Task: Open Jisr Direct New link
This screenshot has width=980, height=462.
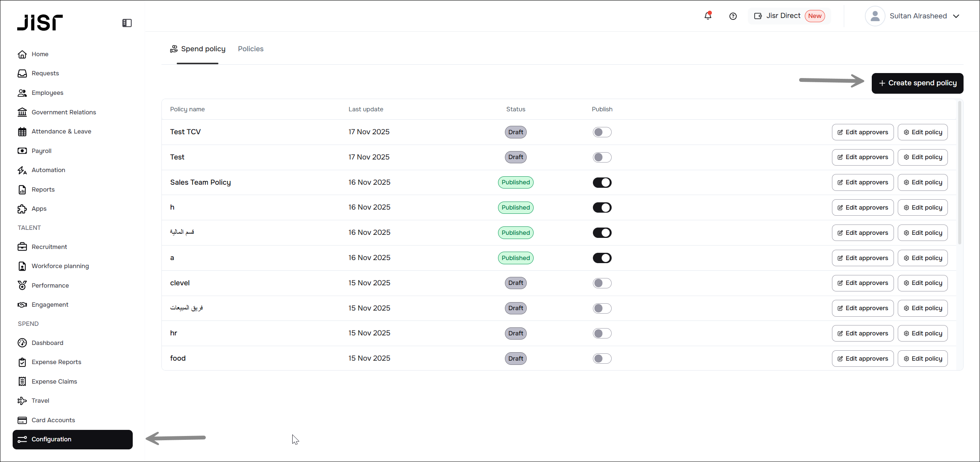Action: pos(789,16)
